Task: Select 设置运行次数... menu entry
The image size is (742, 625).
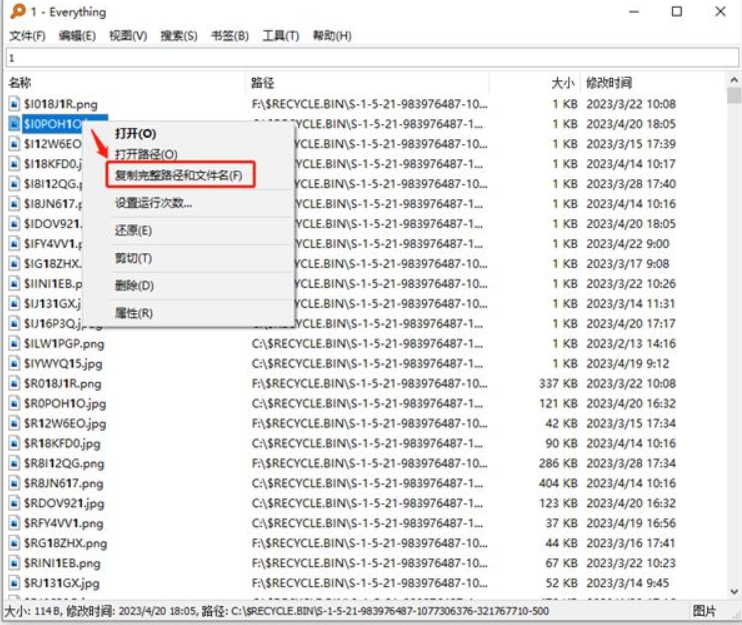Action: click(153, 203)
